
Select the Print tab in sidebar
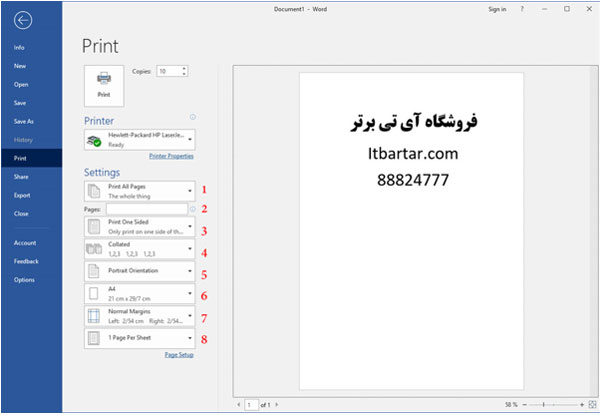click(31, 158)
